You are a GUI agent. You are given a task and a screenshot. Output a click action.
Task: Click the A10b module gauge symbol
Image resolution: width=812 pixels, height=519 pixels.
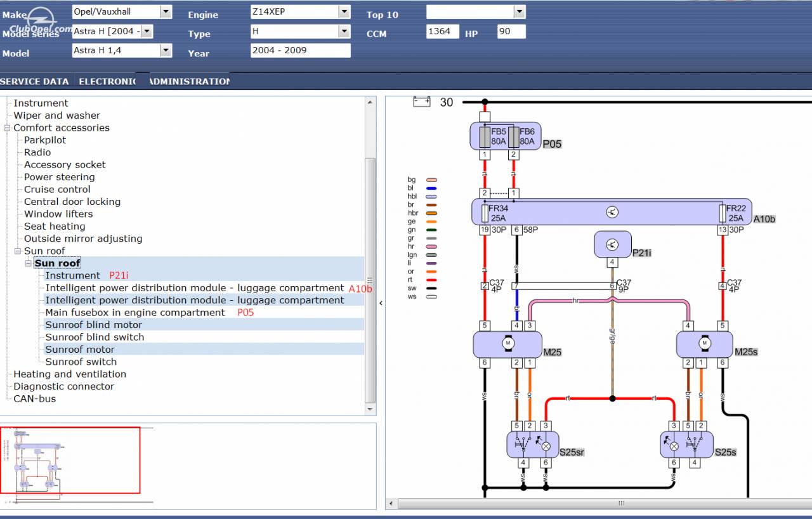pyautogui.click(x=612, y=212)
